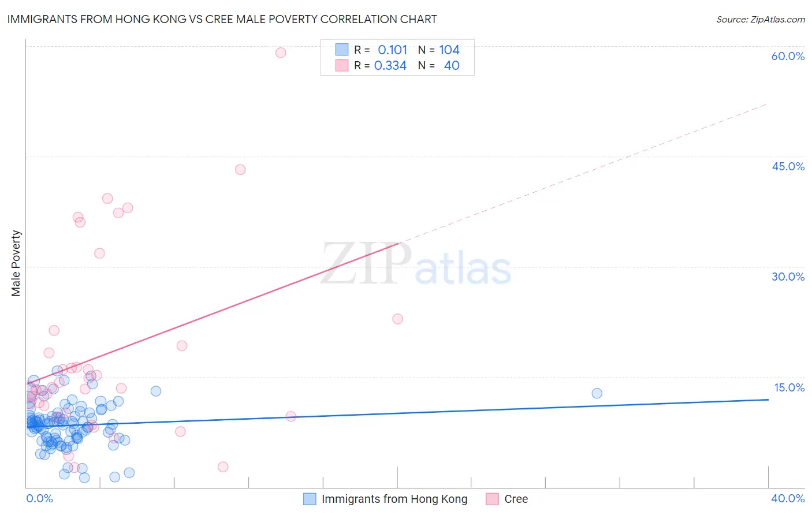Click the chart title text
This screenshot has height=515, width=812.
222,20
